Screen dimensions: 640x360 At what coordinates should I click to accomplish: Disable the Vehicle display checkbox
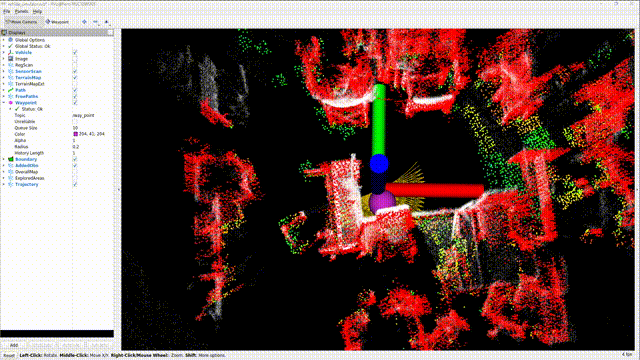(x=75, y=53)
